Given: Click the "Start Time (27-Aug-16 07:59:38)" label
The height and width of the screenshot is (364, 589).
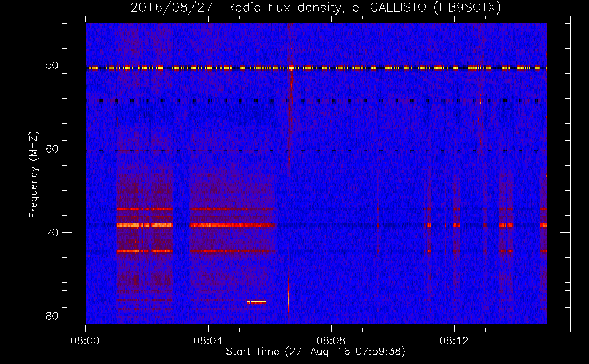Looking at the screenshot, I should pyautogui.click(x=316, y=352).
